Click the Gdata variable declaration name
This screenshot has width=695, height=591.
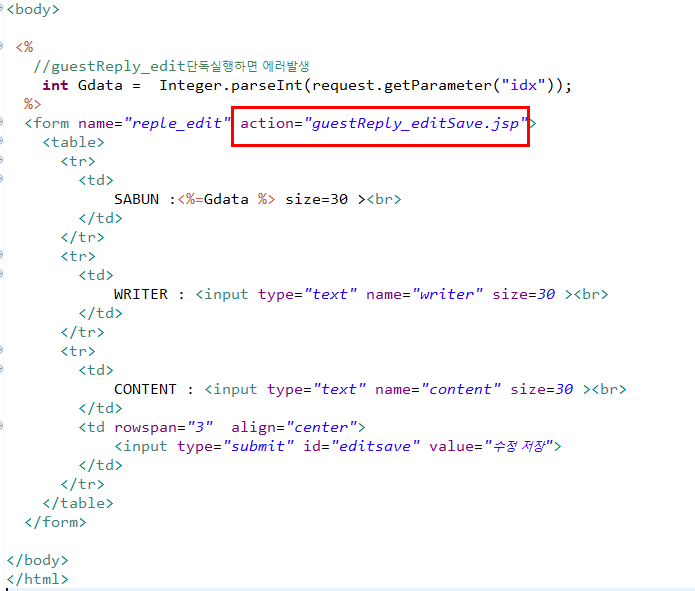pyautogui.click(x=100, y=85)
